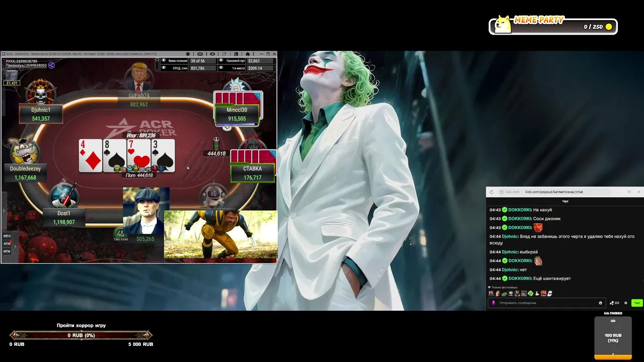The image size is (644, 362).
Task: Click site info icon before kick.com
Action: pos(501,192)
